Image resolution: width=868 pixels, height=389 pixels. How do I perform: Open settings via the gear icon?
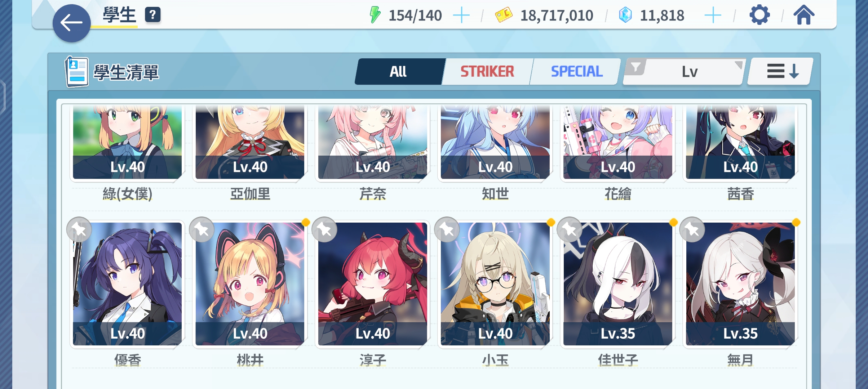pos(759,15)
